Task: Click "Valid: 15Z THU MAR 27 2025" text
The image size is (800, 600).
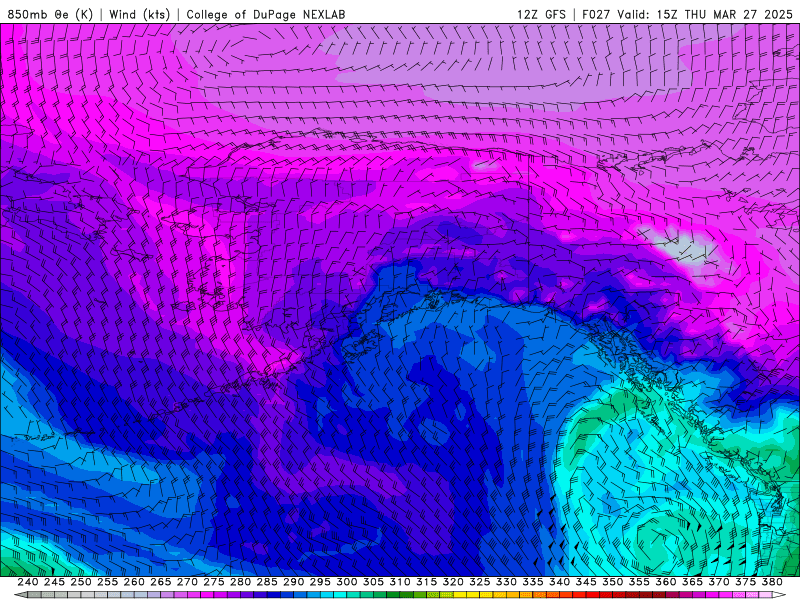Action: [705, 14]
